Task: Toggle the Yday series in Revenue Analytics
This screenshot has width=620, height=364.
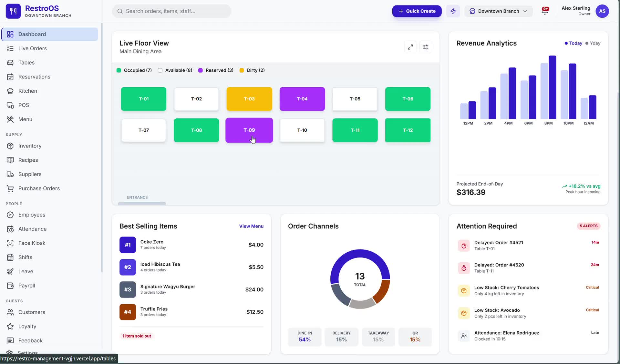Action: coord(593,43)
